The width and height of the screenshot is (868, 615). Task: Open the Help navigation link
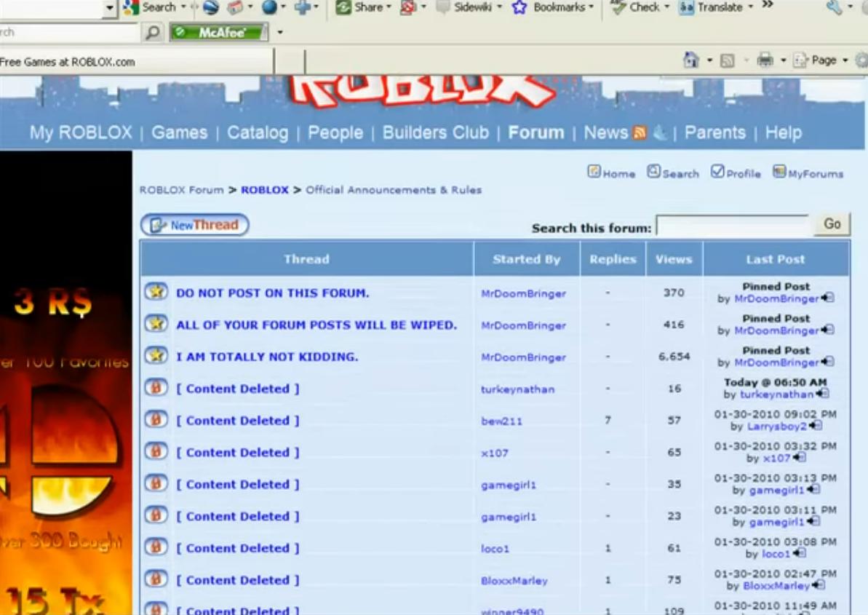click(784, 132)
